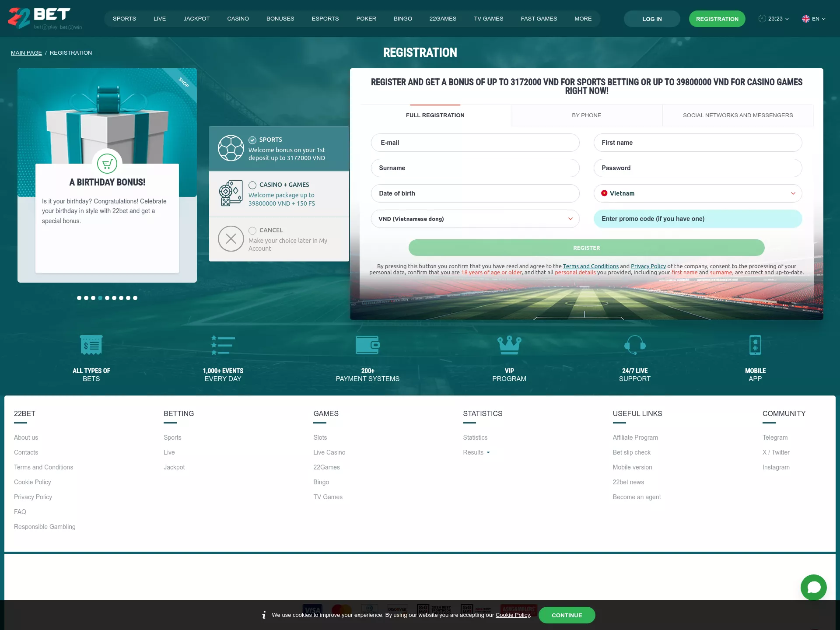The image size is (840, 630).
Task: Click the UK flag language icon
Action: (805, 19)
